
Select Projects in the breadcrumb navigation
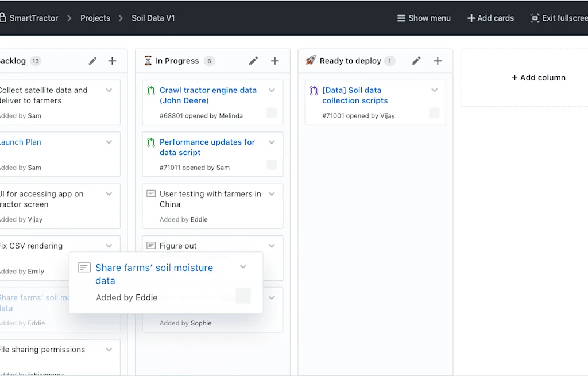95,18
